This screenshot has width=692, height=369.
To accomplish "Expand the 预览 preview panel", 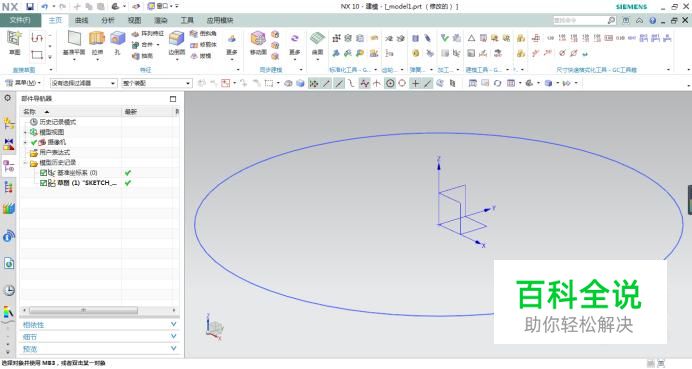I will click(x=99, y=349).
